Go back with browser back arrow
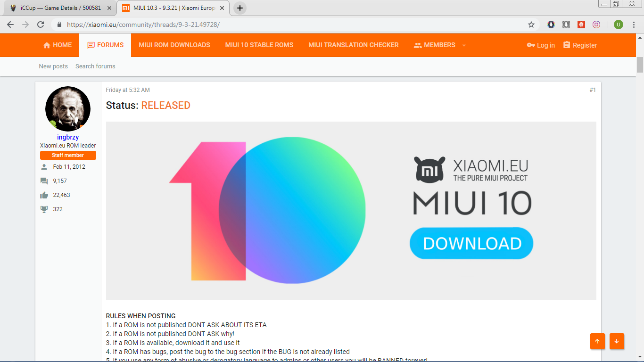Viewport: 644px width, 362px height. pyautogui.click(x=10, y=25)
